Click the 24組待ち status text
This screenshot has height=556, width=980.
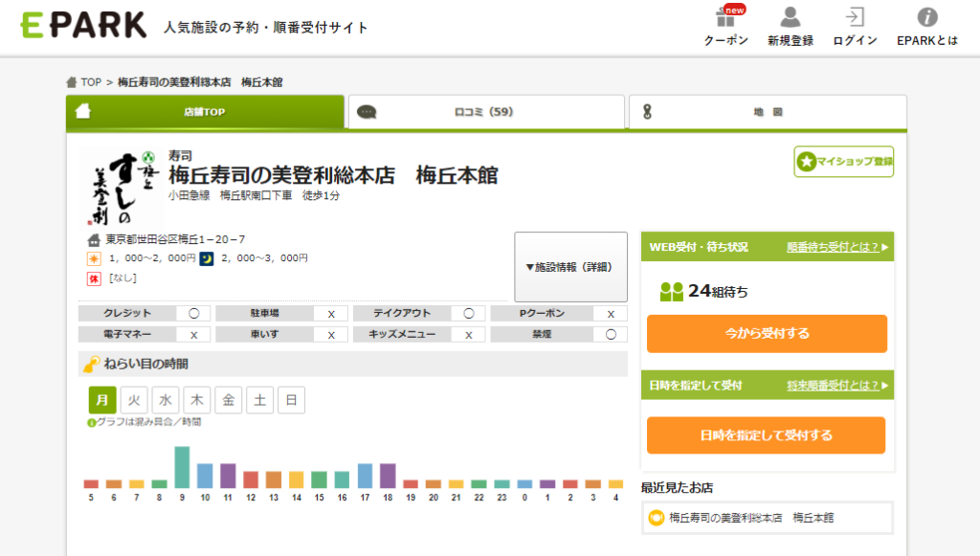pyautogui.click(x=718, y=291)
